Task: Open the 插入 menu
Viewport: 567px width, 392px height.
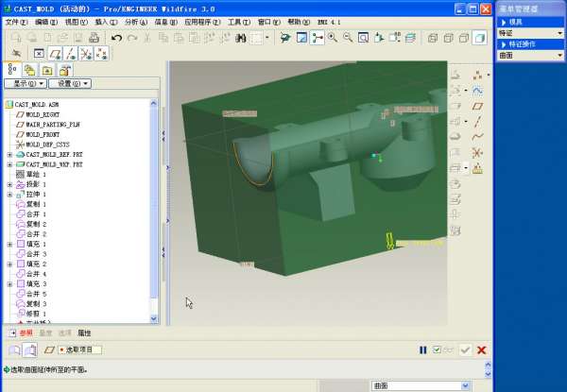Action: coord(106,22)
